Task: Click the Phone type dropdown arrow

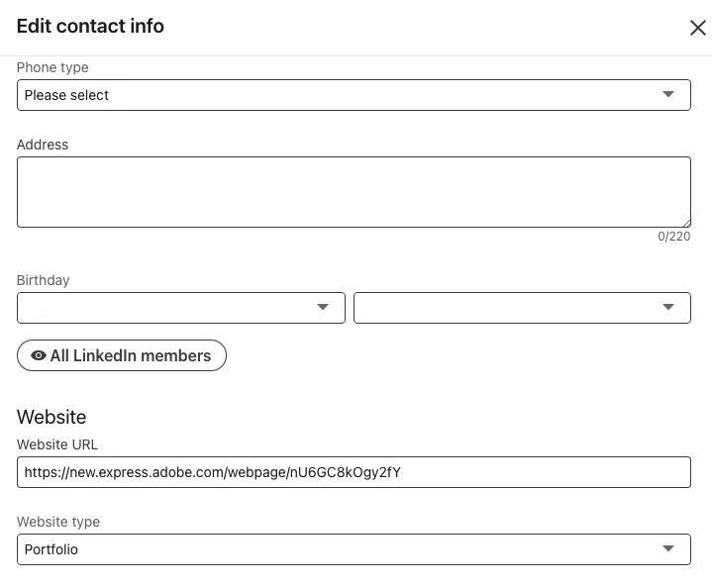Action: pyautogui.click(x=668, y=95)
